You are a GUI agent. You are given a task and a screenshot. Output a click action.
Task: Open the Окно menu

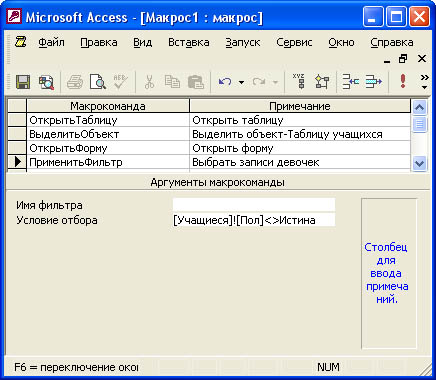point(341,42)
